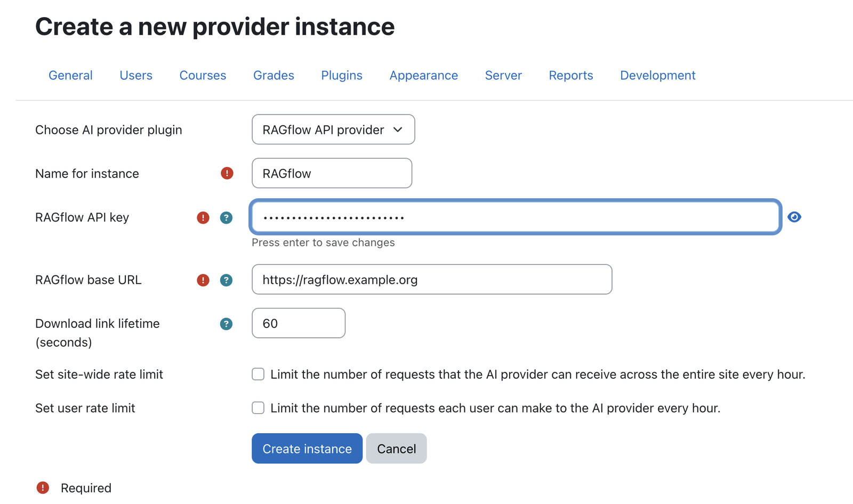The image size is (853, 504).
Task: Click the 'Press enter to save changes' hint
Action: coord(323,242)
